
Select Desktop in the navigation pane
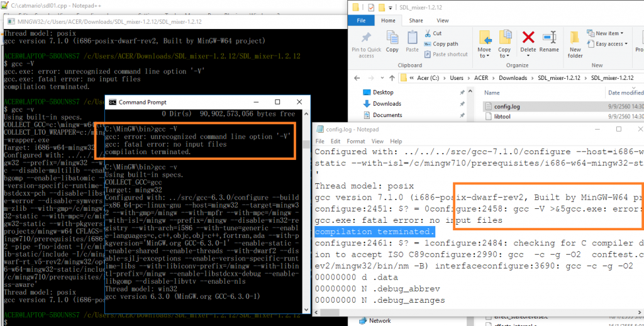tap(383, 93)
